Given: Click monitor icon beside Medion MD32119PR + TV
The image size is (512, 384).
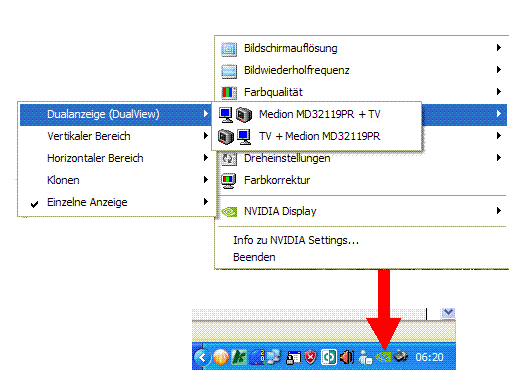Looking at the screenshot, I should click(x=226, y=115).
